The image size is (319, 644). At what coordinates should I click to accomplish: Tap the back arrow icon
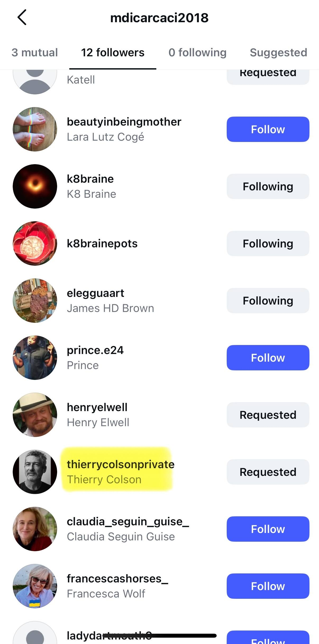[x=22, y=17]
